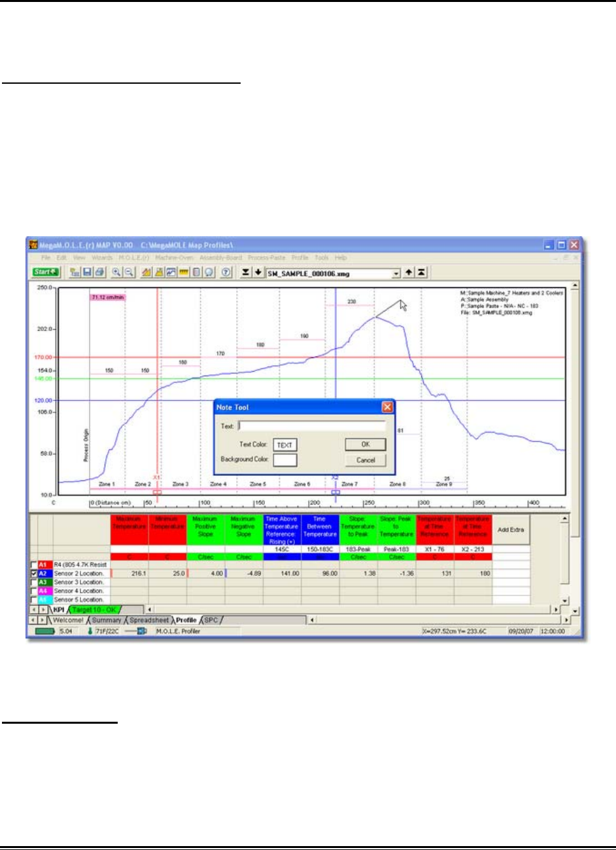Click Cancel in the Note Tool dialog

pos(366,460)
